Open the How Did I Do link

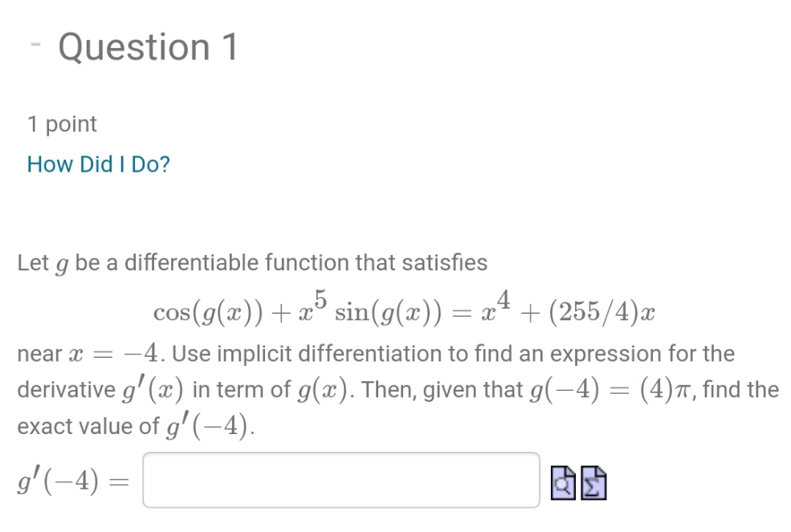click(x=98, y=164)
